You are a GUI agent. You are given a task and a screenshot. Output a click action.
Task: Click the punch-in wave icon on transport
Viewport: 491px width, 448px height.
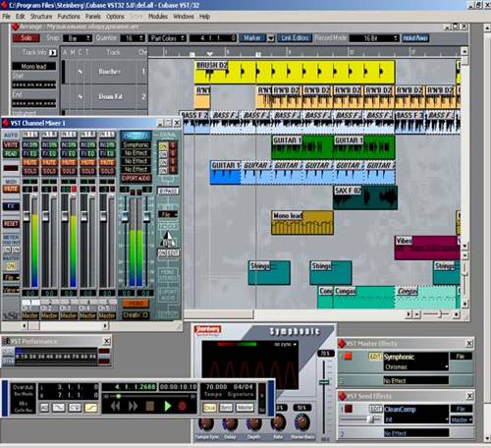point(59,408)
